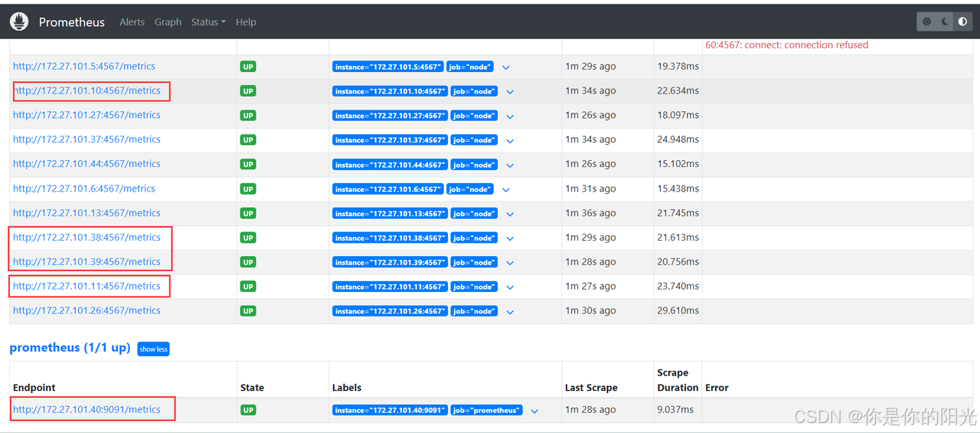The height and width of the screenshot is (433, 980).
Task: Open endpoint http://172.27.101.40:9091/metrics
Action: 87,409
